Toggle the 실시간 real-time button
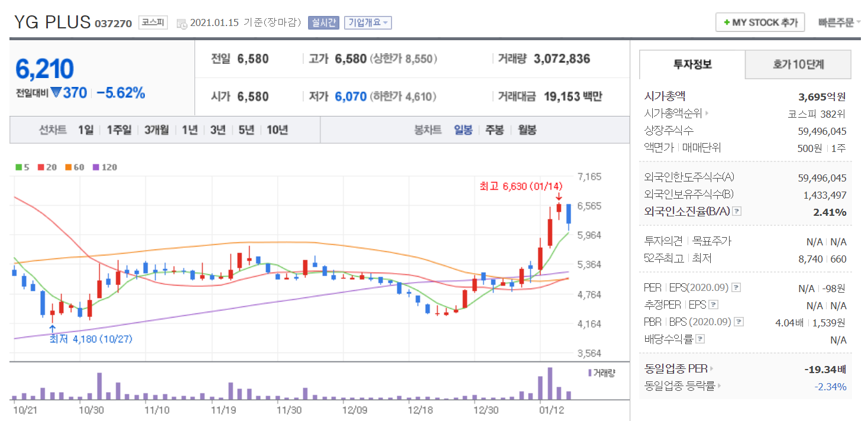 (323, 23)
